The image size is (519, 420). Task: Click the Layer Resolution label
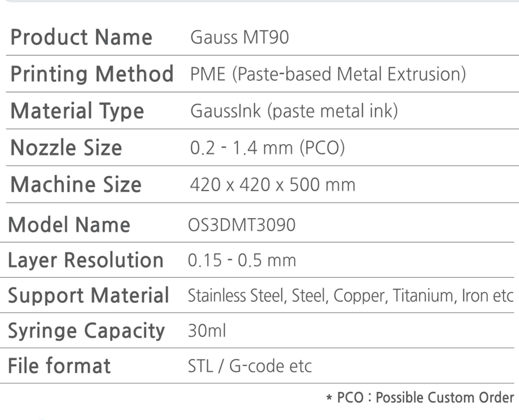tap(86, 260)
